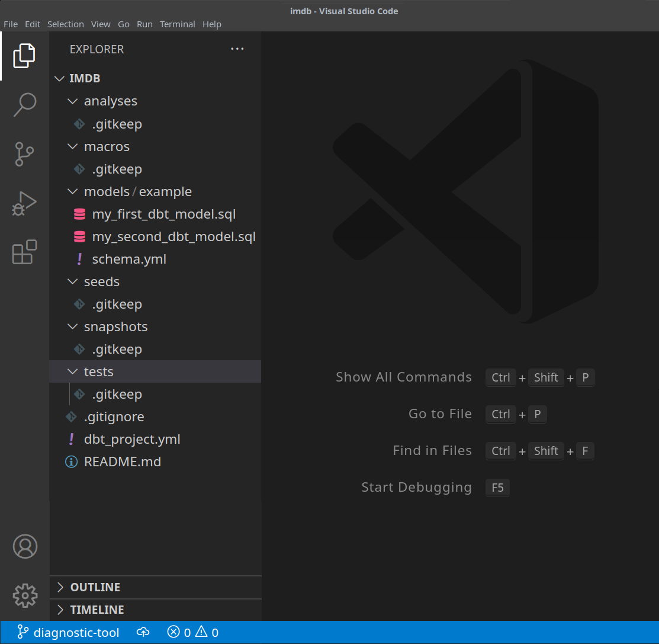Expand the Timeline section

tap(97, 610)
